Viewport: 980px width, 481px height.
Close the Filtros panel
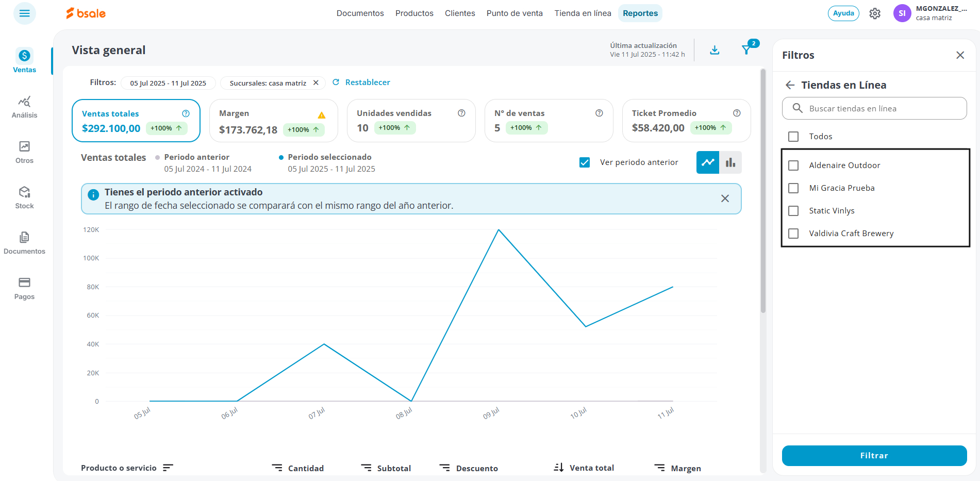960,55
